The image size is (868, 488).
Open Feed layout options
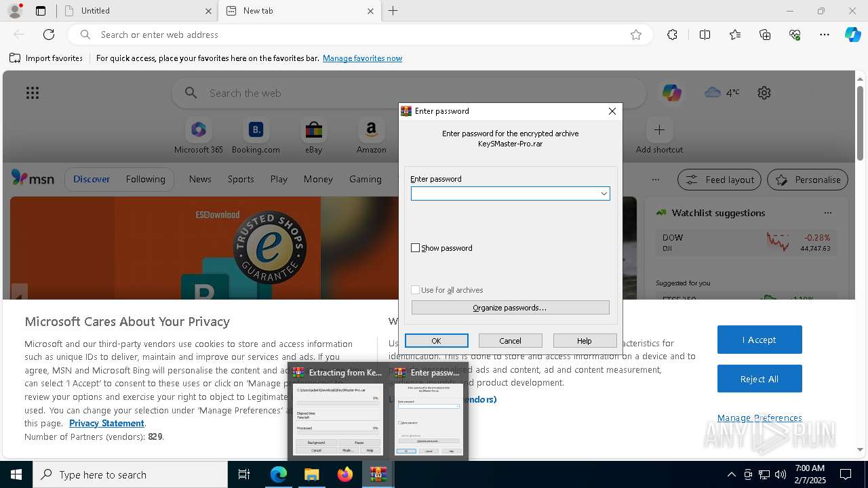pos(719,180)
